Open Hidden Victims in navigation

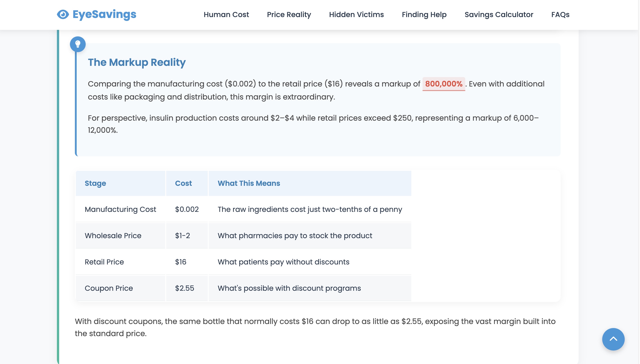point(356,15)
